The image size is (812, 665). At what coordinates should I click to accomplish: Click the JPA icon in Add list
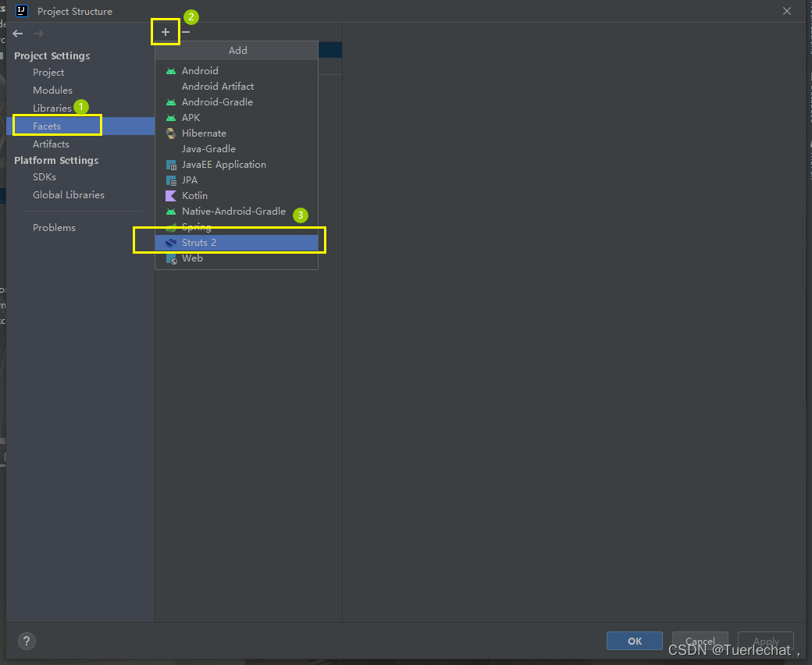click(x=171, y=180)
